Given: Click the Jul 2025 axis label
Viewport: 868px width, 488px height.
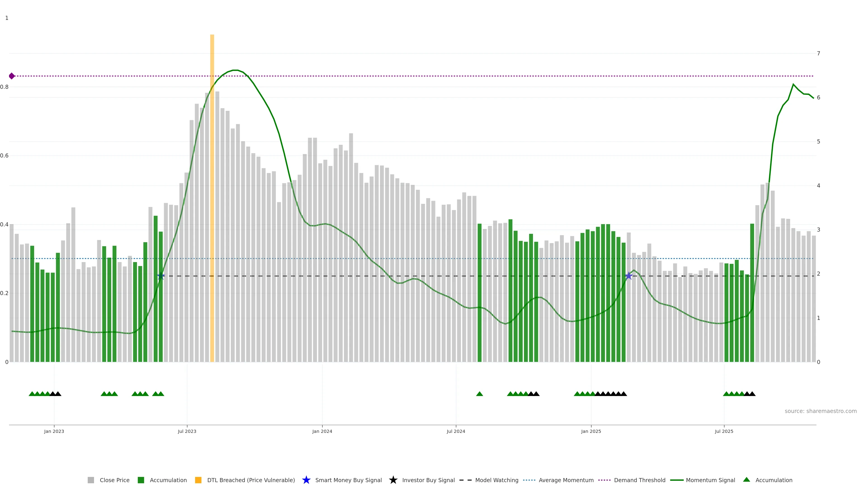Looking at the screenshot, I should (x=724, y=431).
